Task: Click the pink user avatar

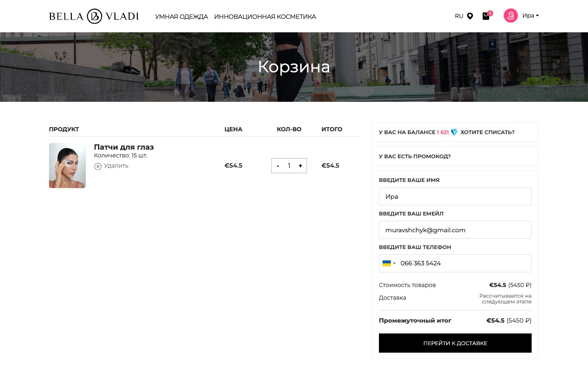Action: 511,16
